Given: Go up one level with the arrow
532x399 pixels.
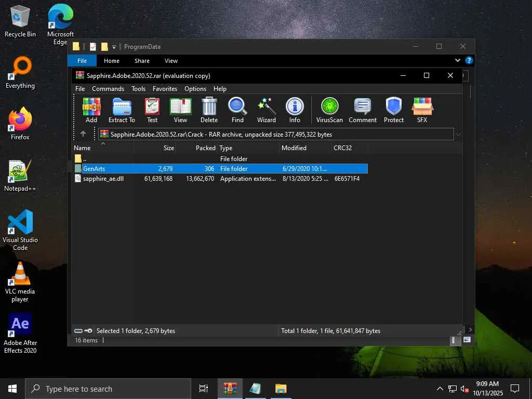Looking at the screenshot, I should click(x=83, y=134).
